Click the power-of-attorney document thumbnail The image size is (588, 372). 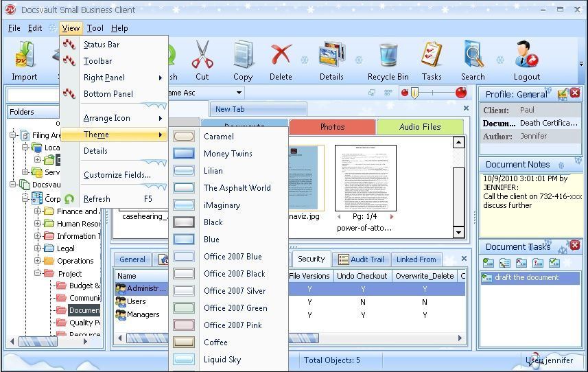(x=365, y=178)
